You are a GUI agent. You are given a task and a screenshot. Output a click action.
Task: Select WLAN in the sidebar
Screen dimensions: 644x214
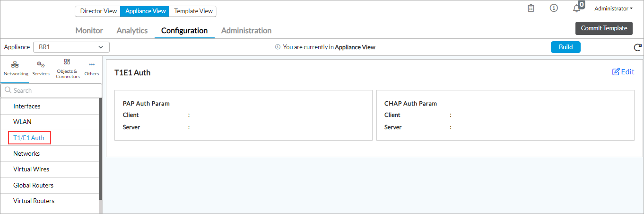coord(50,122)
